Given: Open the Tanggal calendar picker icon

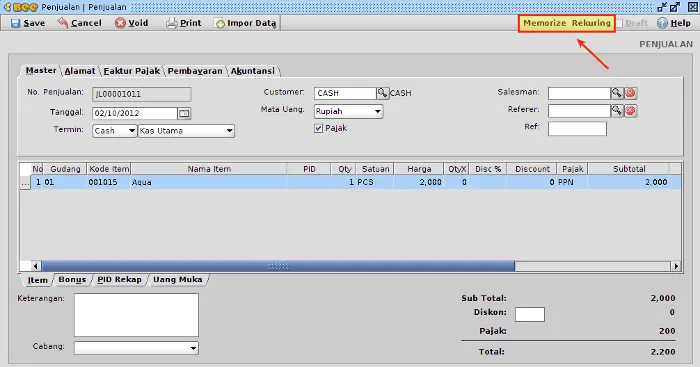Looking at the screenshot, I should [184, 113].
